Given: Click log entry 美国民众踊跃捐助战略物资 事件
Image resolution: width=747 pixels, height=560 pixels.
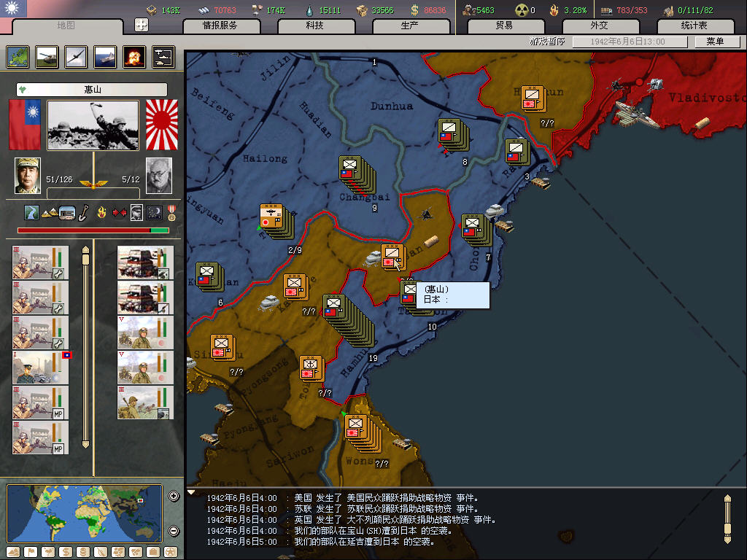Looking at the screenshot, I should point(413,498).
